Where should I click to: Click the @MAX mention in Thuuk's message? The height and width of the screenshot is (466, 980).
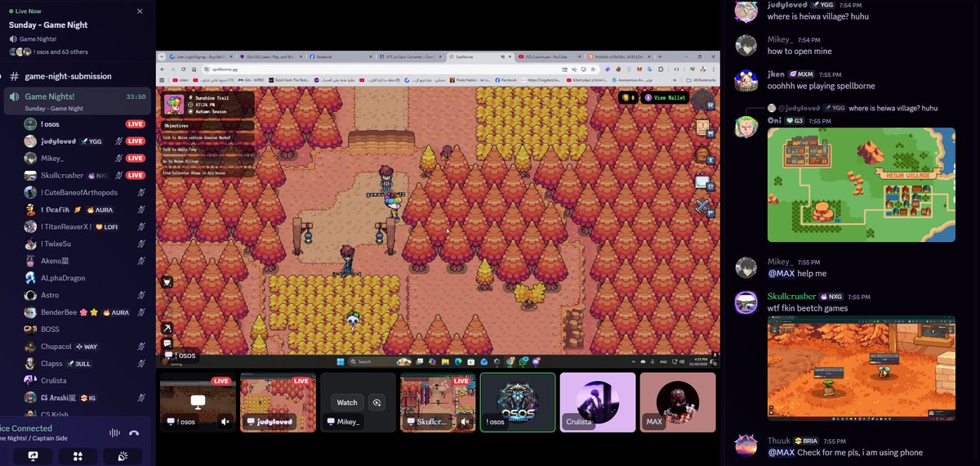[x=782, y=452]
